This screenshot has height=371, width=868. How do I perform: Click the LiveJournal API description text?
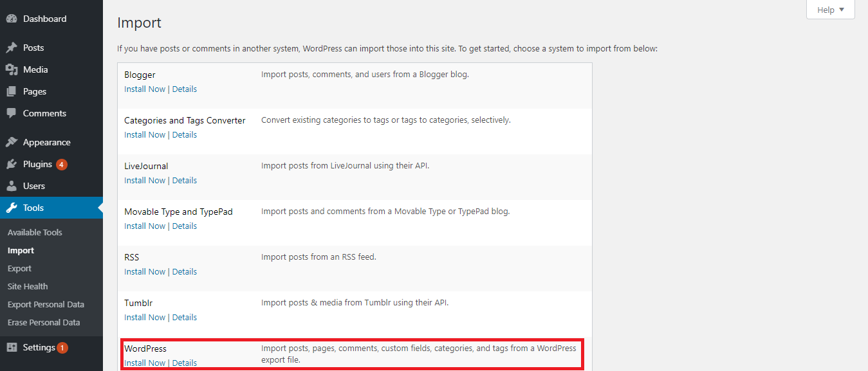tap(345, 165)
